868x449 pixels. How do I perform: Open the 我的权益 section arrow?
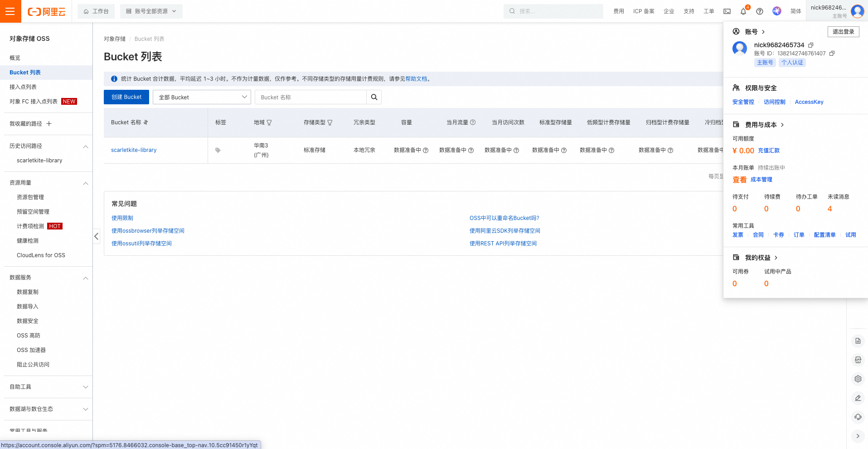[776, 258]
